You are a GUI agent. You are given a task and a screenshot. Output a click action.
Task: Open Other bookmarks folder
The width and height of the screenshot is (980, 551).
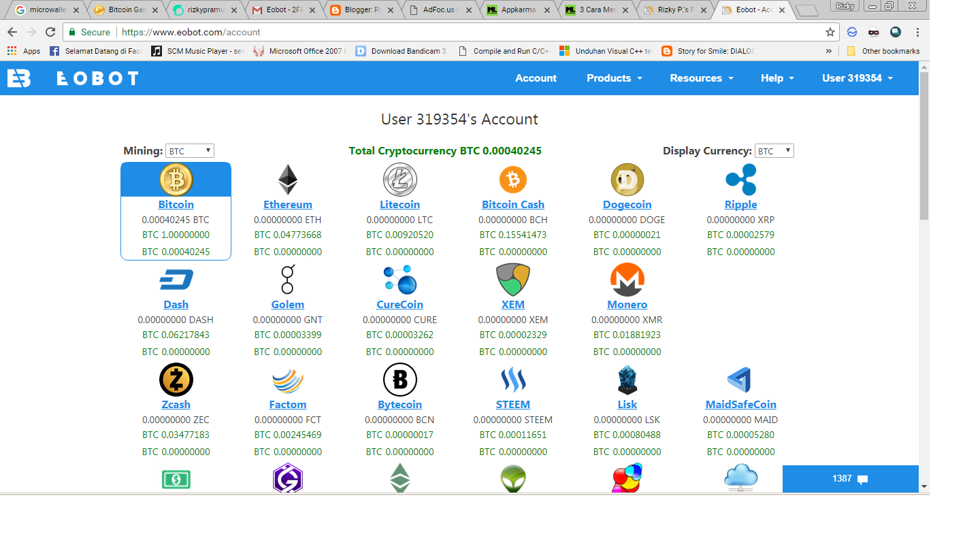click(x=883, y=51)
